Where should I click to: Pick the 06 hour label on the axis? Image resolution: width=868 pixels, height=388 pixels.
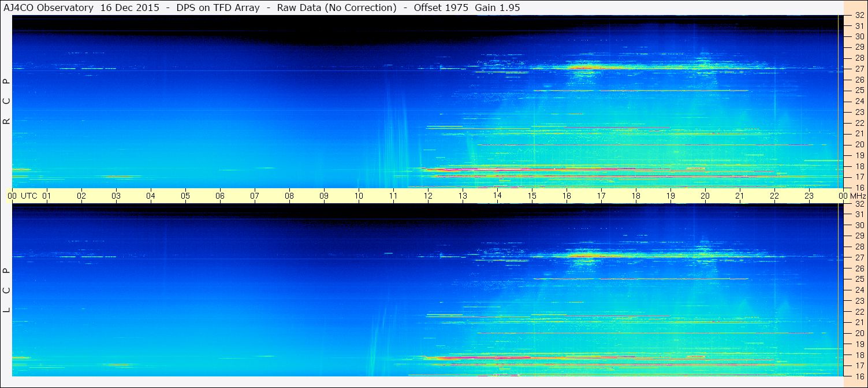(x=220, y=196)
